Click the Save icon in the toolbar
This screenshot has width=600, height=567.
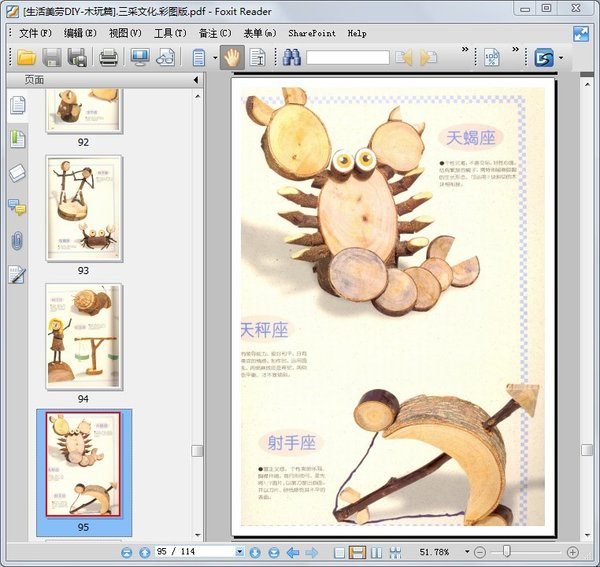click(52, 57)
